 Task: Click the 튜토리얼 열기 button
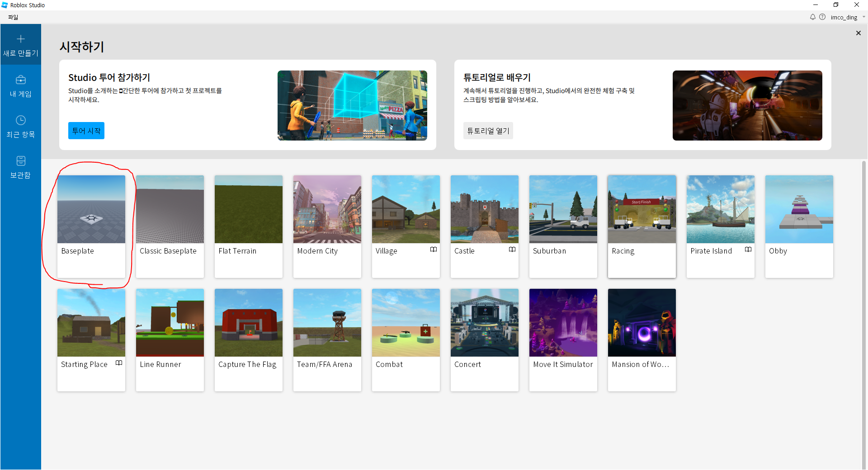coord(488,131)
